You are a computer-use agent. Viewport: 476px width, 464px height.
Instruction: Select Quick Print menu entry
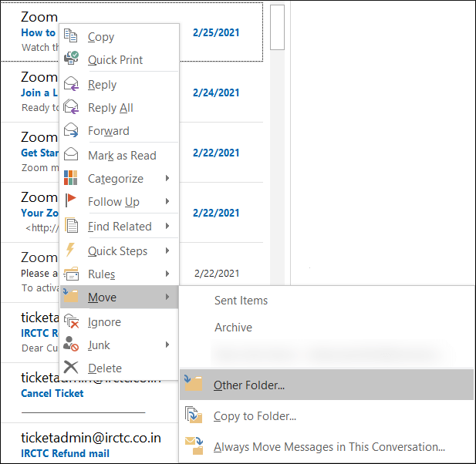(120, 60)
